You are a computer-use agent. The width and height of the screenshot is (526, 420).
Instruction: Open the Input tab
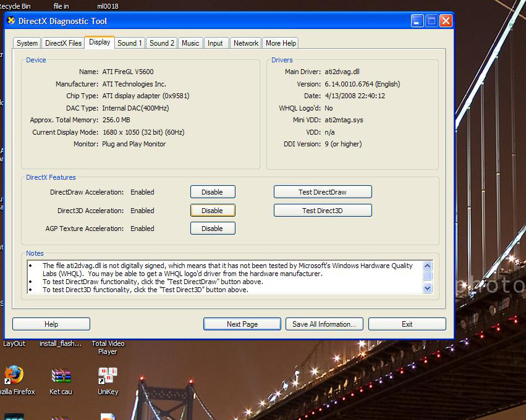[215, 43]
